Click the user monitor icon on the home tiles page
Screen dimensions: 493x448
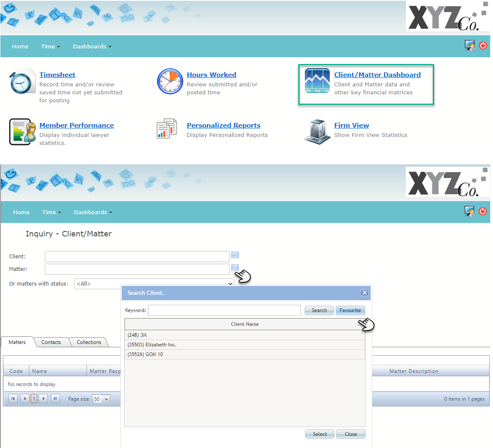(x=469, y=46)
